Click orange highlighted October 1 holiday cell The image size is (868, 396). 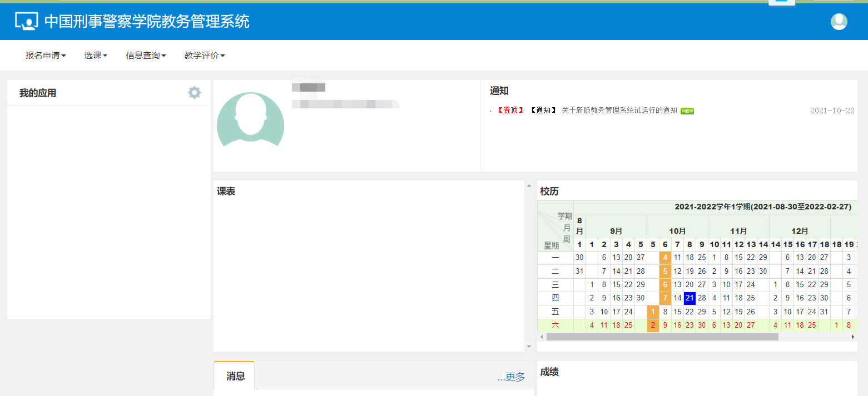pos(653,312)
